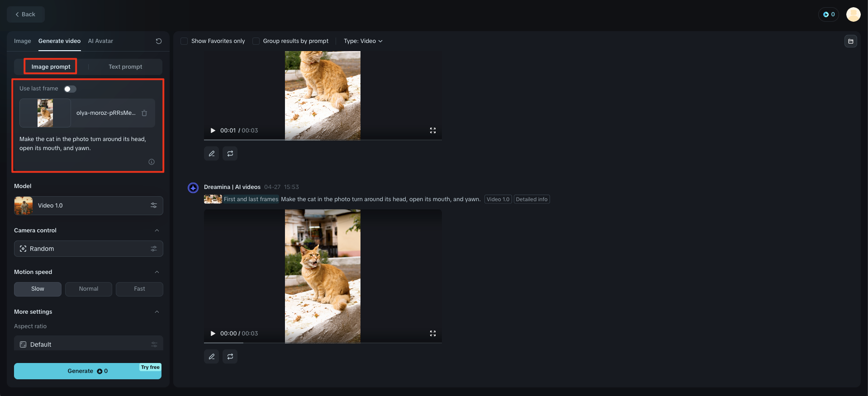Open Random camera control settings icon
Viewport: 868px width, 396px height.
pos(154,249)
